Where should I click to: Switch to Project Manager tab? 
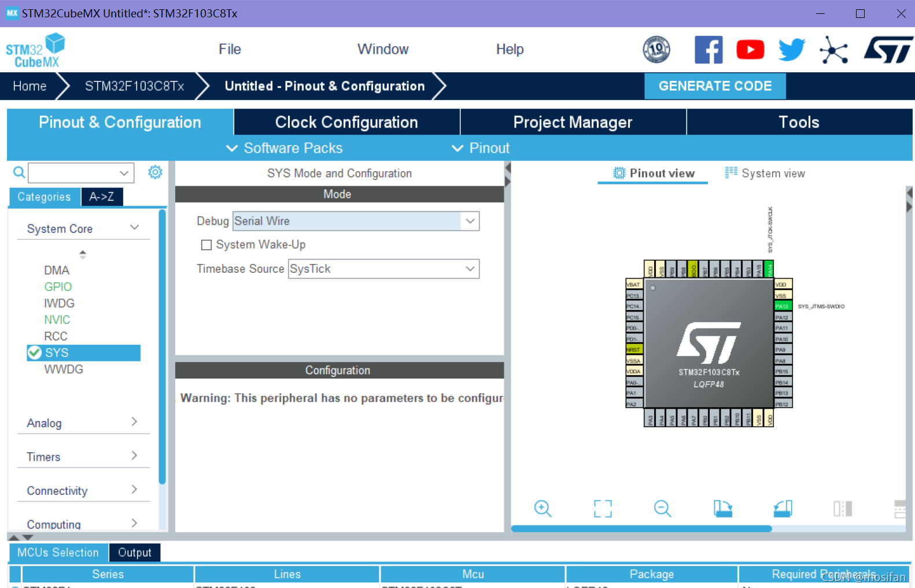pyautogui.click(x=573, y=122)
